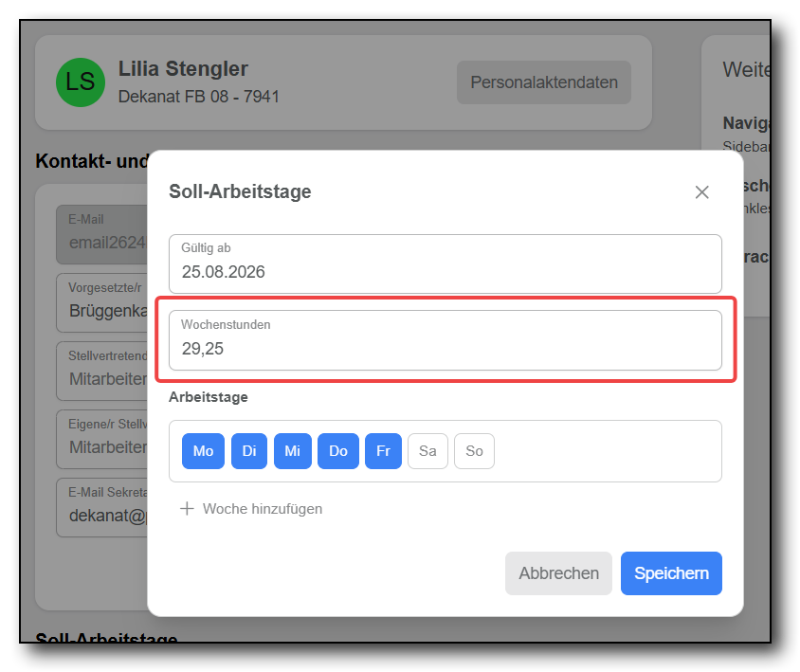Click the Arbeitstage section label
This screenshot has height=672, width=800.
pyautogui.click(x=209, y=397)
